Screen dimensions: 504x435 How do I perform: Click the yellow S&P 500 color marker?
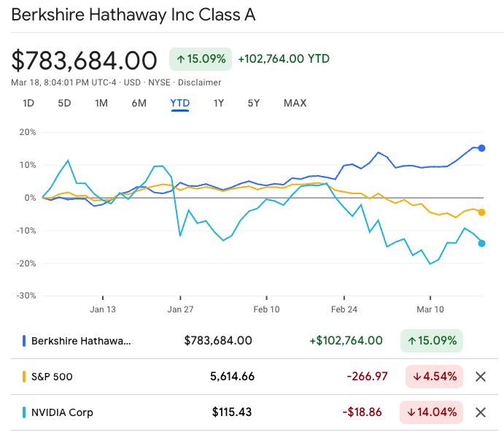(x=24, y=377)
